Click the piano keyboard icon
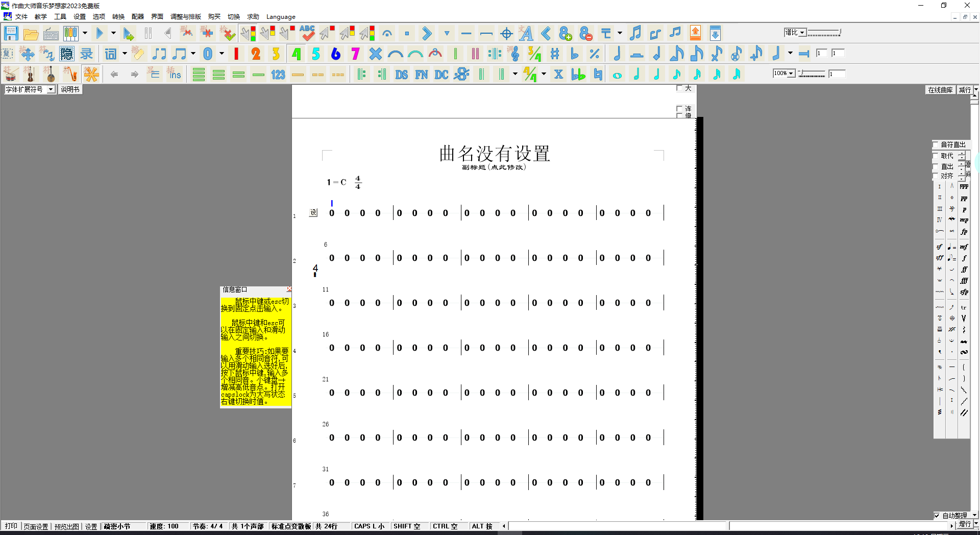This screenshot has width=980, height=535. click(x=51, y=34)
